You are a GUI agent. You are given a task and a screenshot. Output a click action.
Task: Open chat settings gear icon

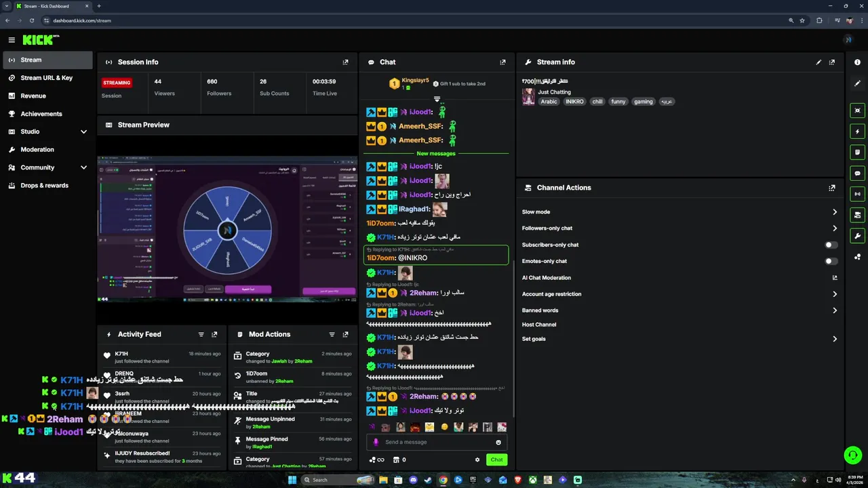(x=477, y=460)
